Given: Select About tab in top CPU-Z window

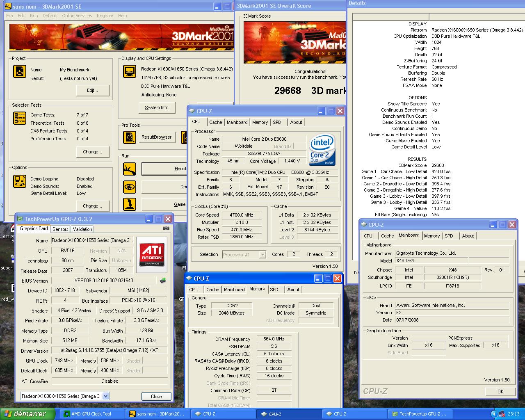Looking at the screenshot, I should pyautogui.click(x=296, y=122).
